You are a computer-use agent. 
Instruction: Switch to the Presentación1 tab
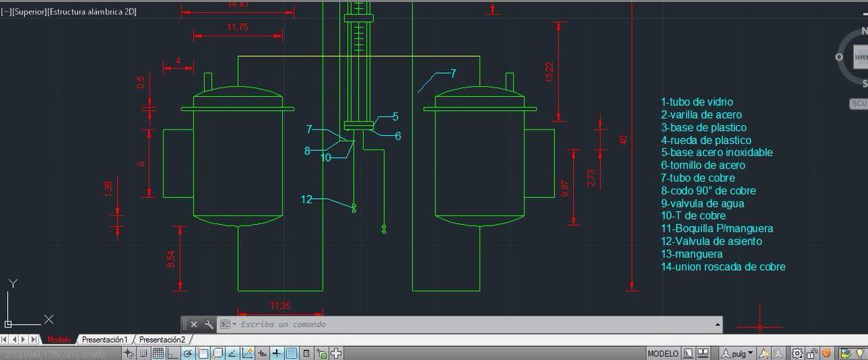(105, 339)
